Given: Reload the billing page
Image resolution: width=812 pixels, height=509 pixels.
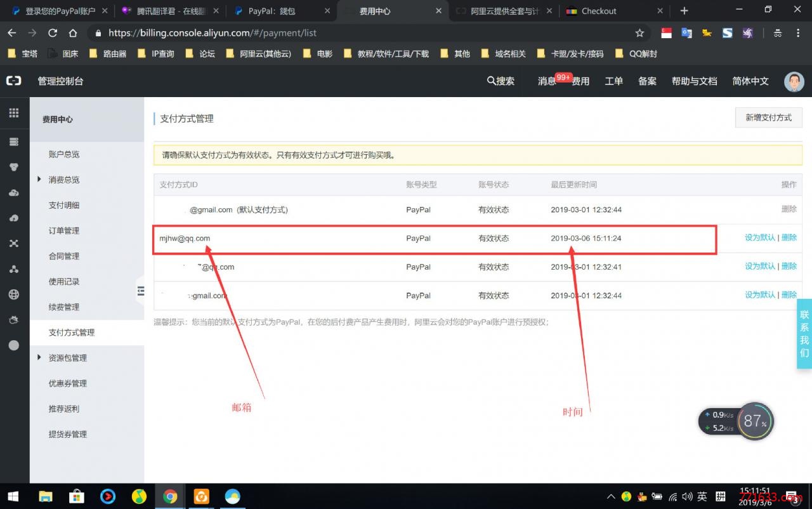Looking at the screenshot, I should pos(53,33).
